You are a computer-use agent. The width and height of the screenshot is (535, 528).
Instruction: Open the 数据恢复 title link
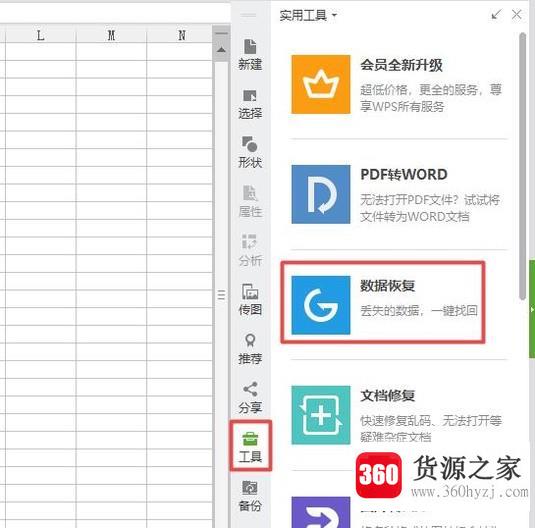388,285
